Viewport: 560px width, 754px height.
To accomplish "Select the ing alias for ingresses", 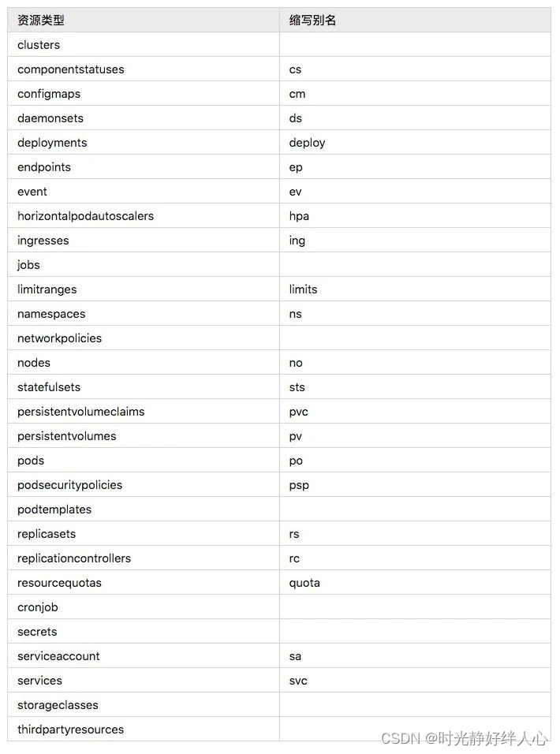I will [297, 241].
